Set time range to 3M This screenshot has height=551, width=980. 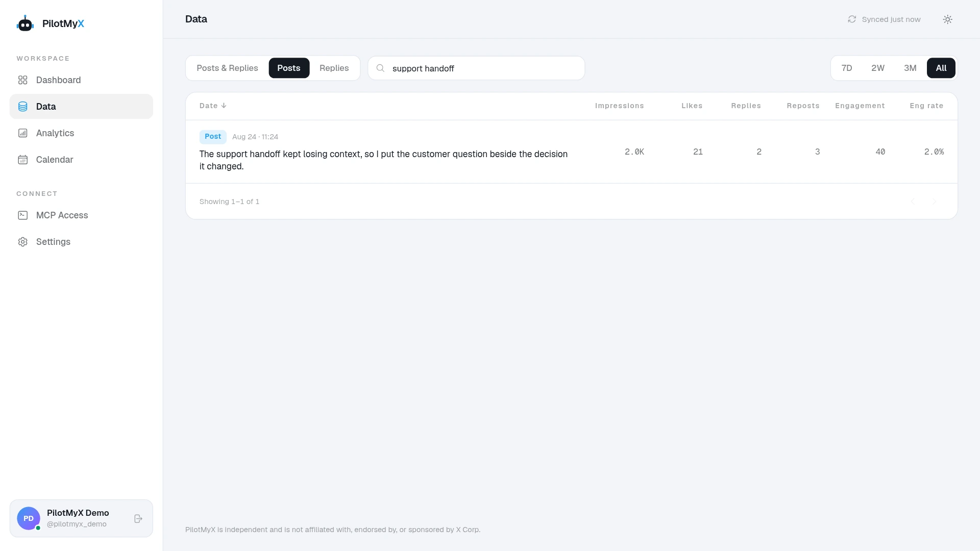coord(910,68)
